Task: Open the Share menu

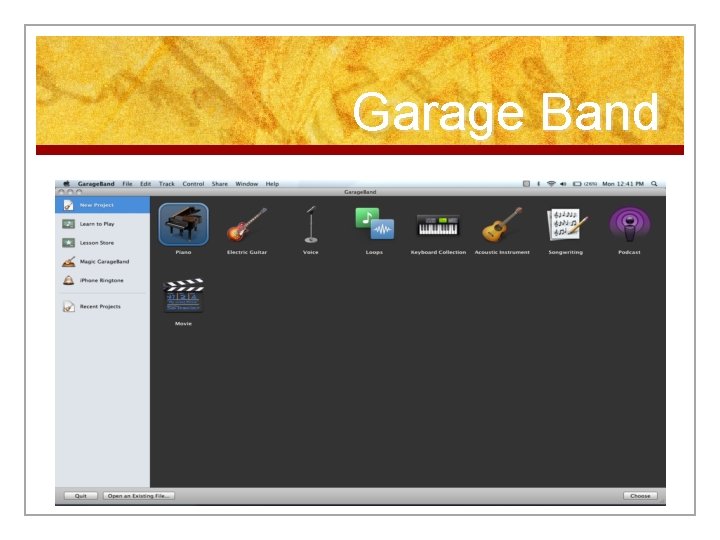Action: pyautogui.click(x=219, y=184)
